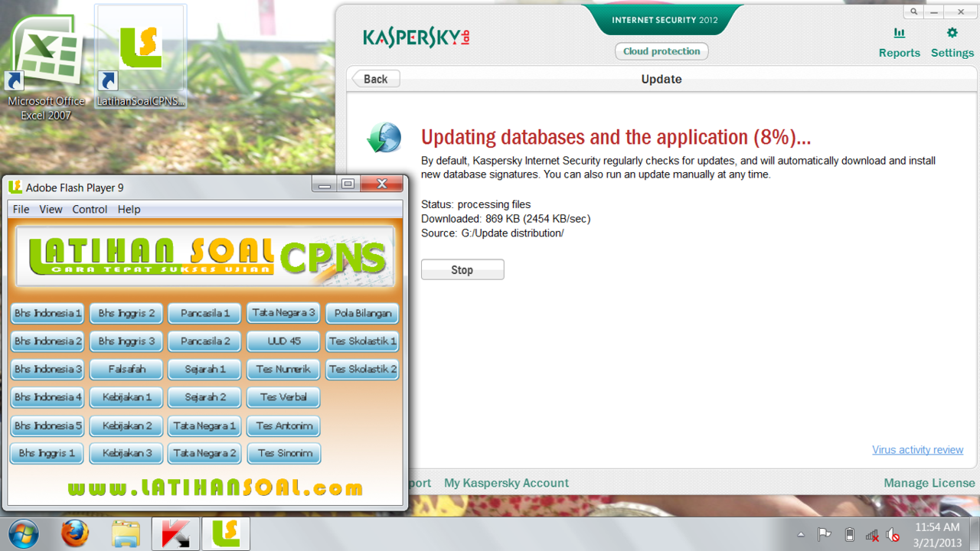The image size is (980, 551).
Task: Start Bhs Indonesia 5 quiz
Action: pos(47,425)
